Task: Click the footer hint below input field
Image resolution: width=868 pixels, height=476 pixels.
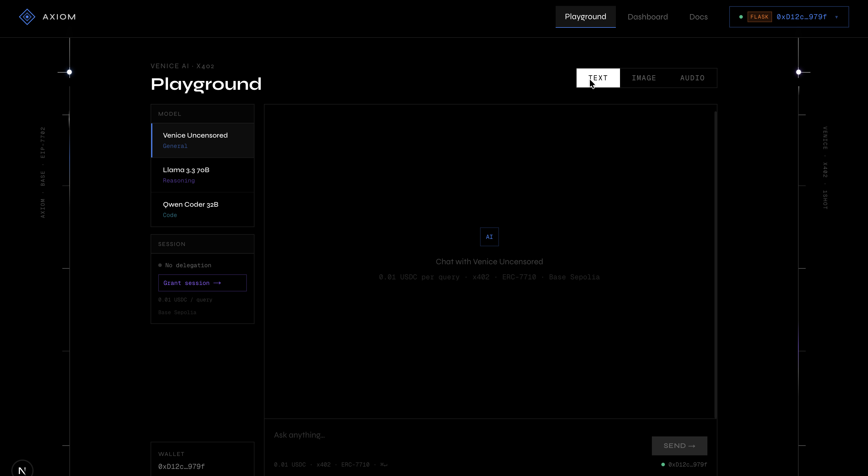Action: pyautogui.click(x=331, y=464)
